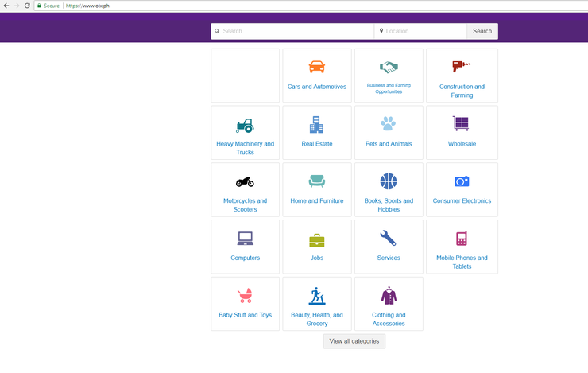Click the blue camera electronics icon
Screen dimensions: 588x373
462,181
